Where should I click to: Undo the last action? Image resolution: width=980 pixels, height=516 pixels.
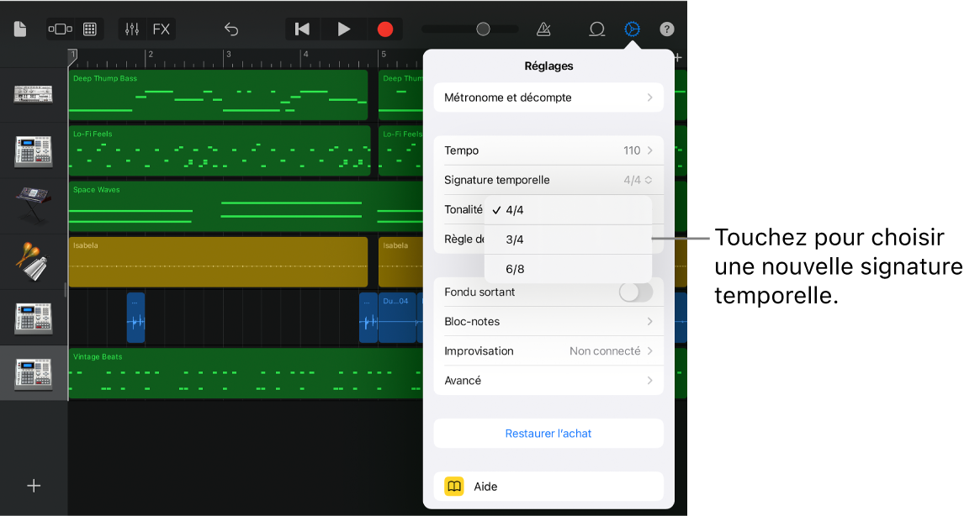click(x=231, y=29)
